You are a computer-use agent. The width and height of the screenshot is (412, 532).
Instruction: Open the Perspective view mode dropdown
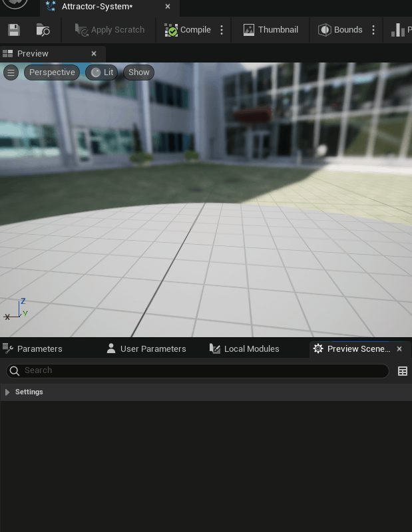pyautogui.click(x=52, y=72)
